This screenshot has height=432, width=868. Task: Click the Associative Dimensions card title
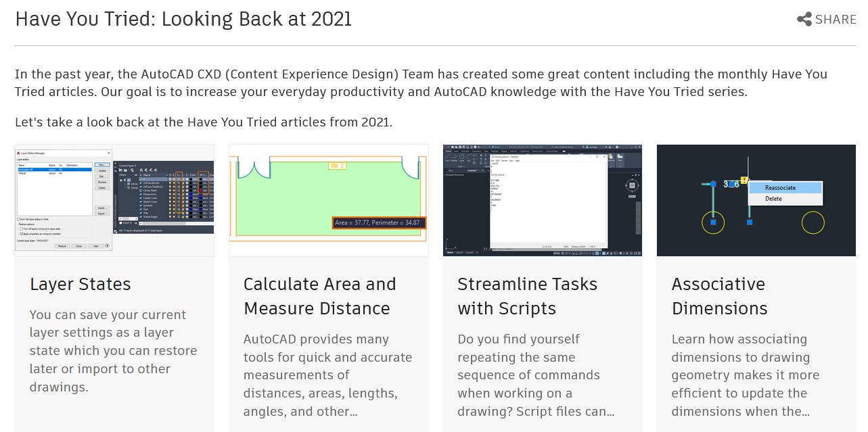(718, 296)
